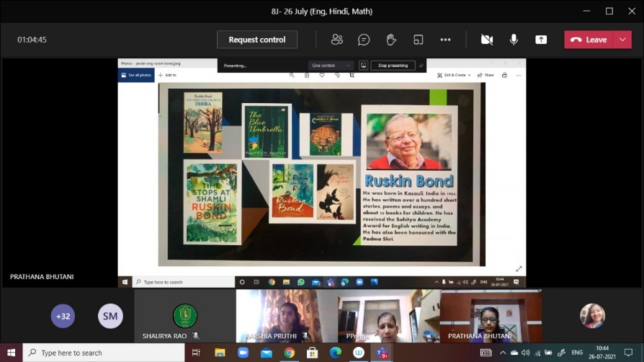The width and height of the screenshot is (644, 362).
Task: Open Google Chrome from taskbar
Action: pos(289,353)
